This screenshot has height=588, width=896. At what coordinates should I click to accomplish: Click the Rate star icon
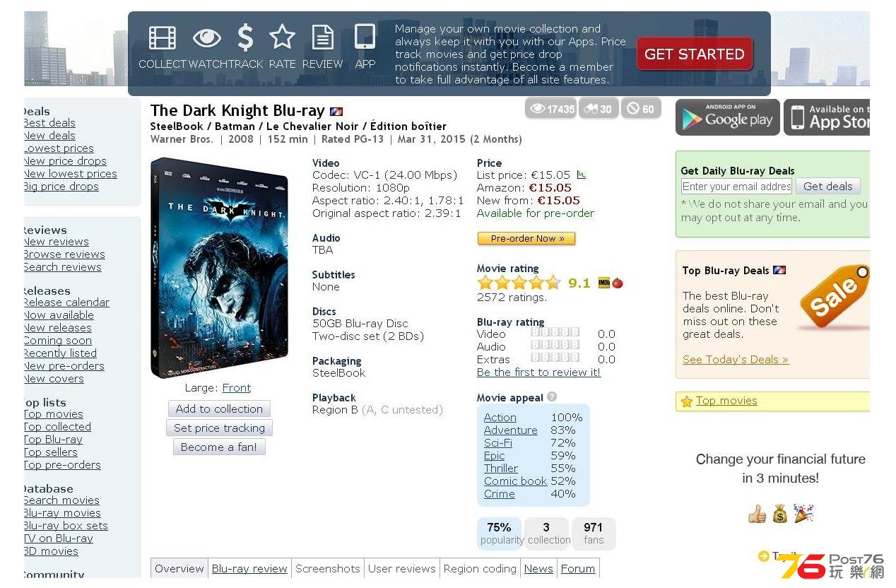(282, 37)
